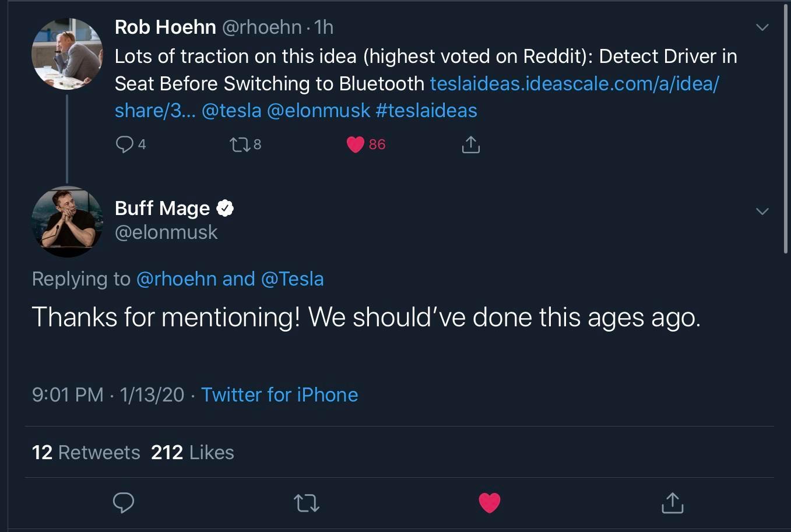Open the teslaideas.ideascale.com link
The image size is (791, 532).
point(574,84)
